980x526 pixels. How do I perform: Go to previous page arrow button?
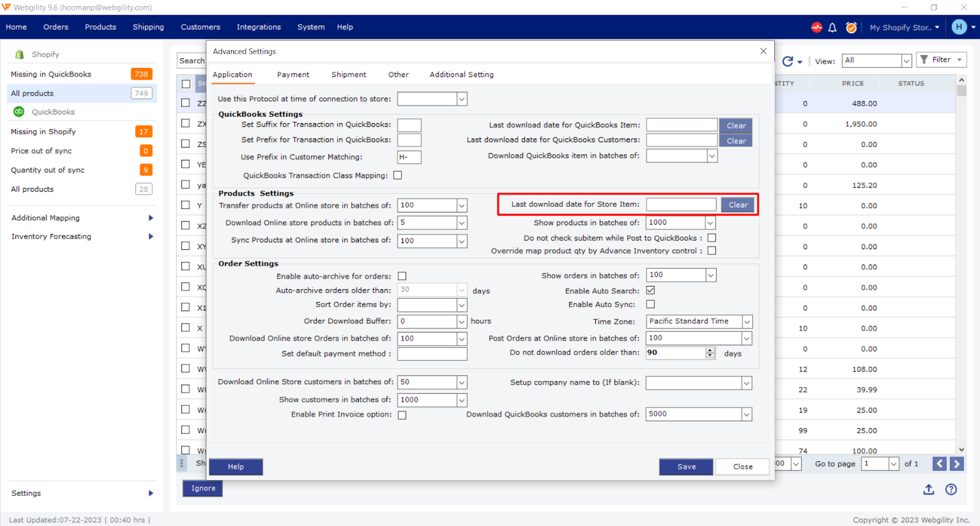pos(940,464)
